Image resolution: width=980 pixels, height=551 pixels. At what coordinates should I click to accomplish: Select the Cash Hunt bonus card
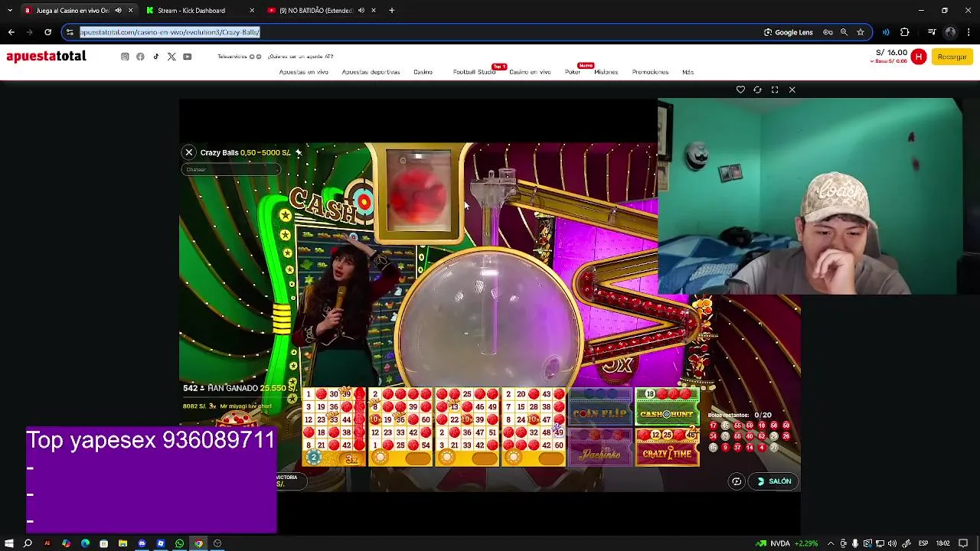[x=667, y=407]
